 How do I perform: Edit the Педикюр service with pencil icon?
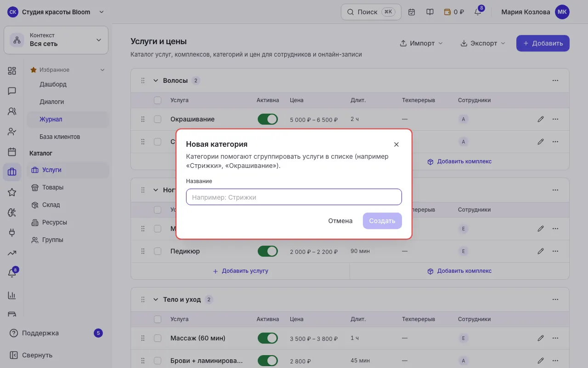[541, 251]
